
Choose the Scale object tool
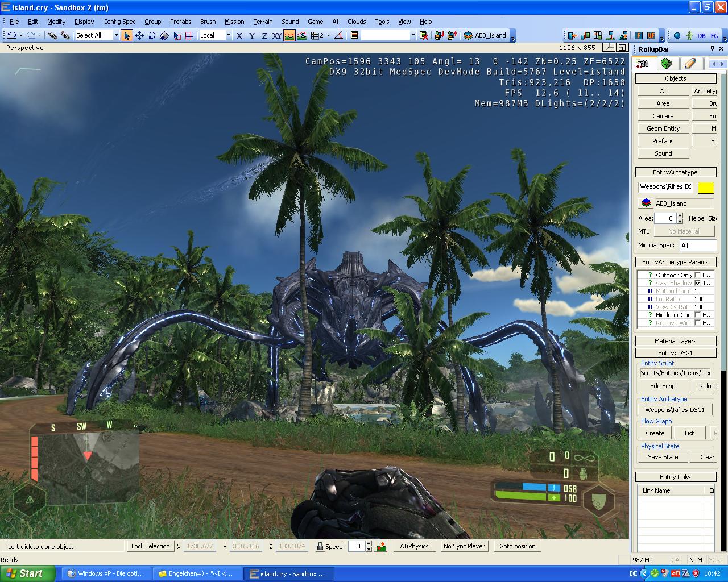coord(164,35)
